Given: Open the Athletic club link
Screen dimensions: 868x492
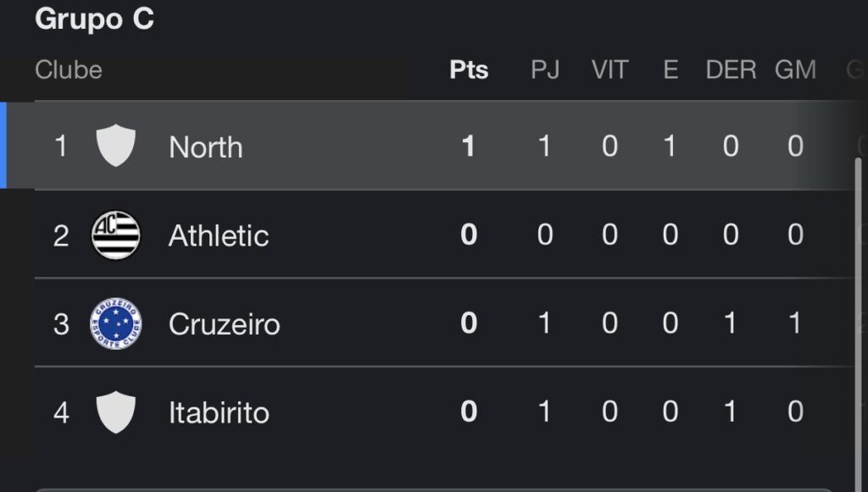Looking at the screenshot, I should (219, 235).
